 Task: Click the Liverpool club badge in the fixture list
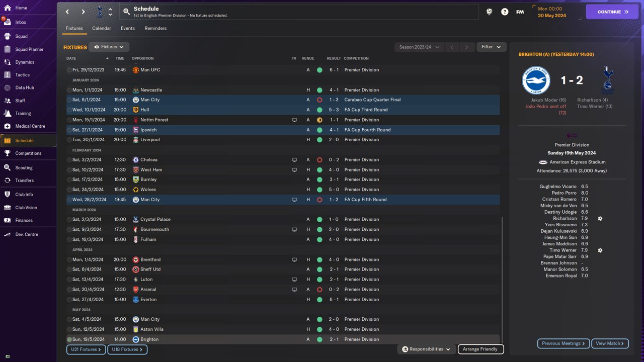pos(135,140)
